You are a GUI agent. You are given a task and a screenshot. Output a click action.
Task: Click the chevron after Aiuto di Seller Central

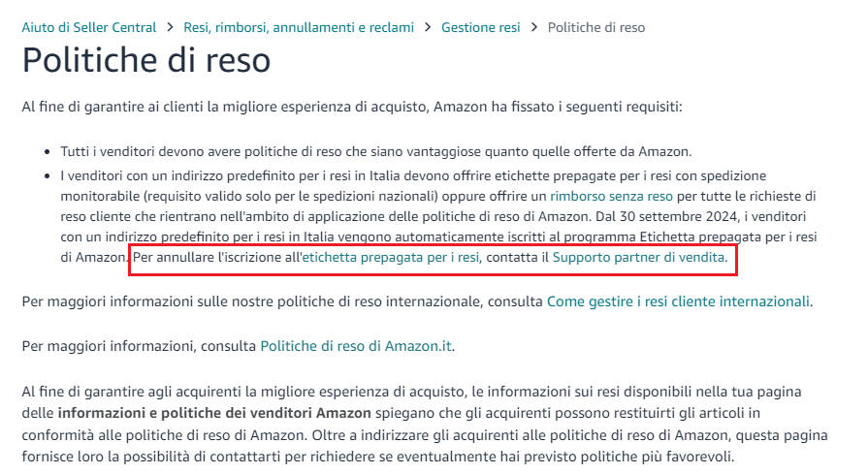click(170, 27)
